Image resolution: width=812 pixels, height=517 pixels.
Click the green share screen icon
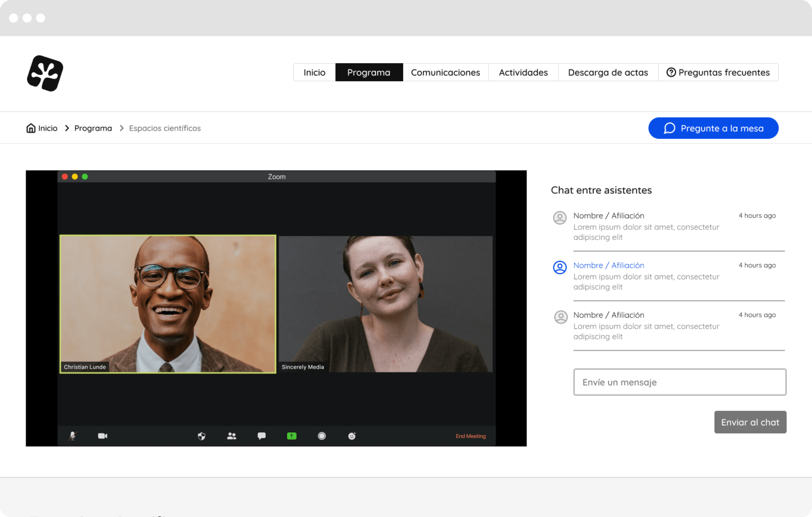(291, 436)
